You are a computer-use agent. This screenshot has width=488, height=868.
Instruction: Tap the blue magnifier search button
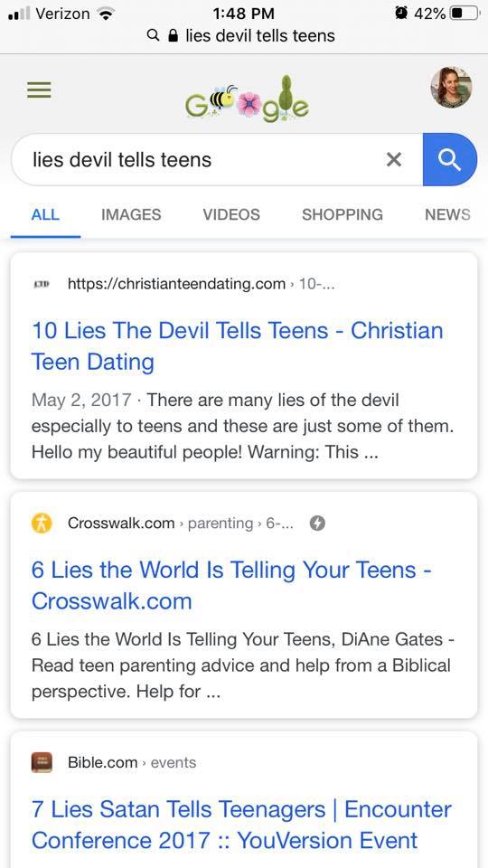(449, 159)
